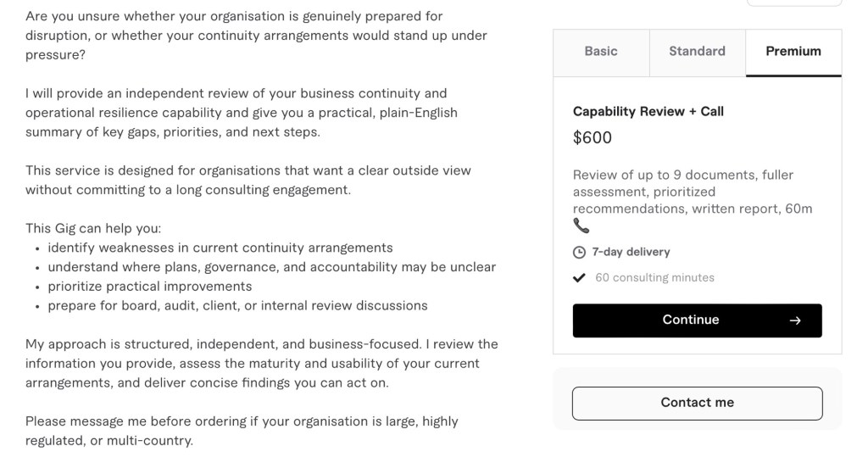Click the 'prioritize practical improvements' bullet

[x=149, y=287]
